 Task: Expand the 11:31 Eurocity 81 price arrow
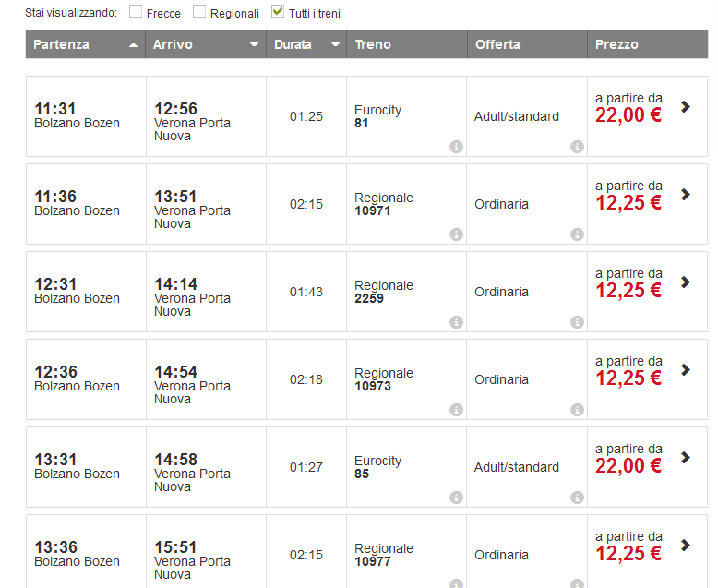(x=685, y=106)
